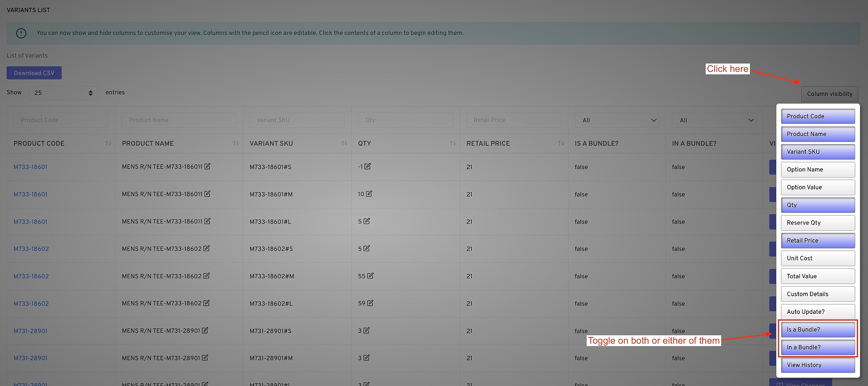Image resolution: width=868 pixels, height=386 pixels.
Task: Click info circle icon in notice banner
Action: point(21,33)
